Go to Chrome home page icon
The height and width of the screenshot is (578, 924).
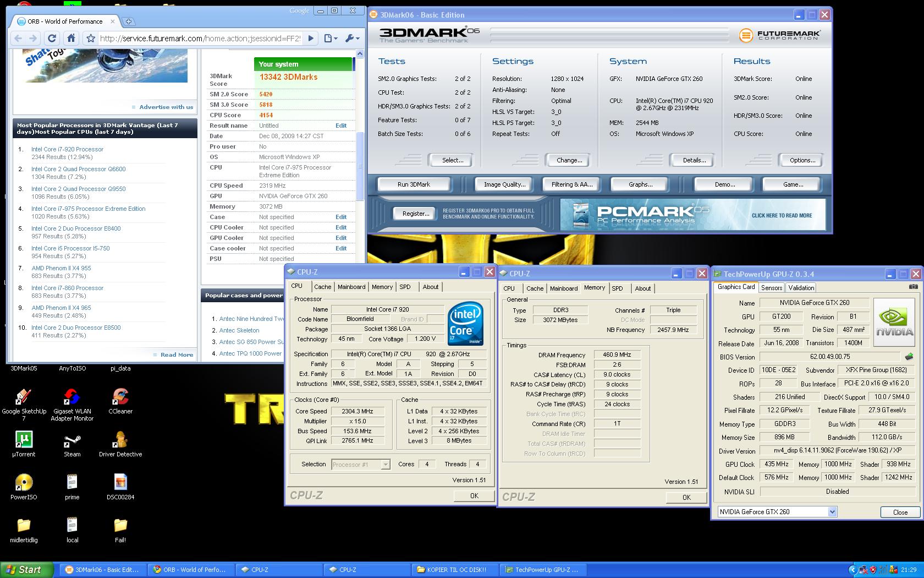click(x=71, y=38)
